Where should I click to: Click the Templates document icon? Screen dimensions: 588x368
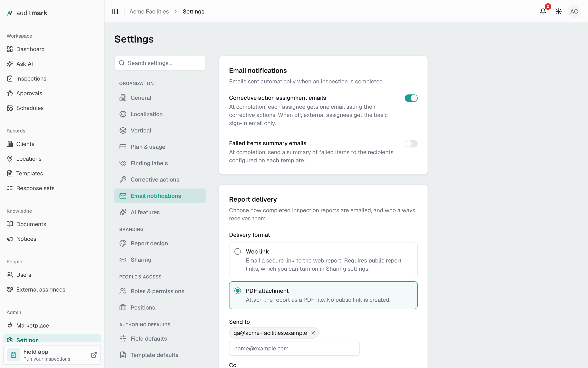(x=10, y=174)
